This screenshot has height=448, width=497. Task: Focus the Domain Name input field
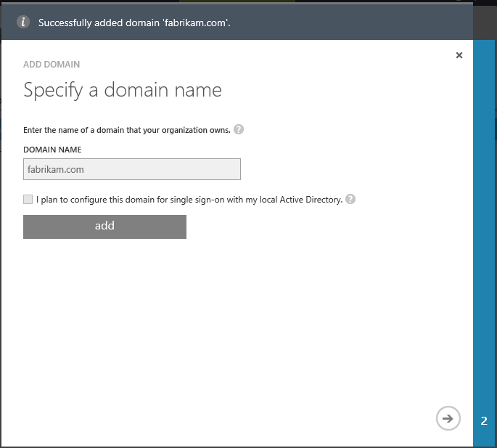pyautogui.click(x=131, y=169)
